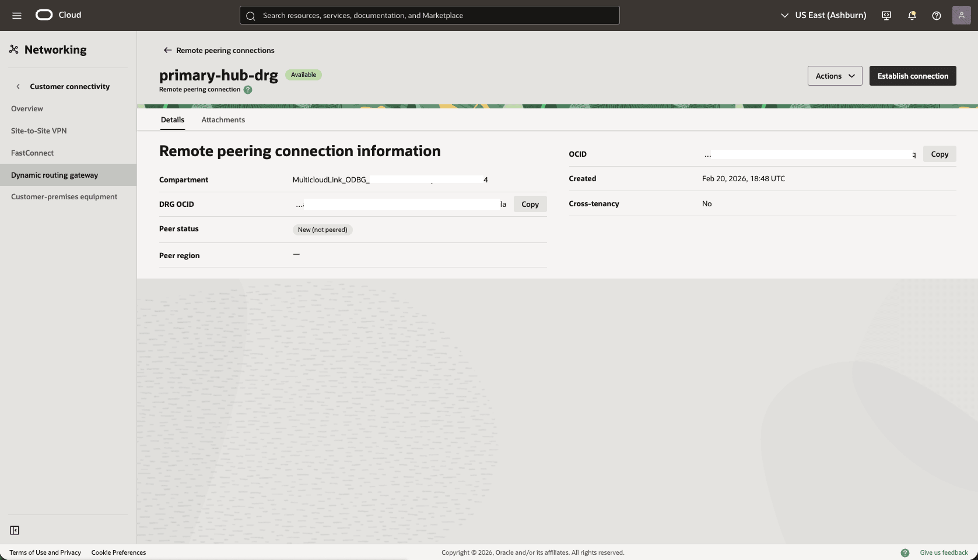Open the Remote peering connection help tooltip
978x560 pixels.
click(x=247, y=89)
